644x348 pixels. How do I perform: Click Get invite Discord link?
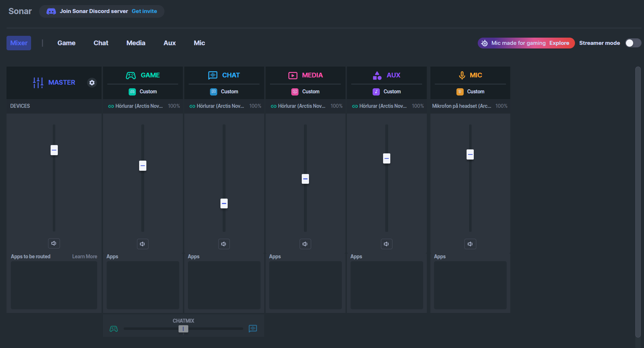144,12
